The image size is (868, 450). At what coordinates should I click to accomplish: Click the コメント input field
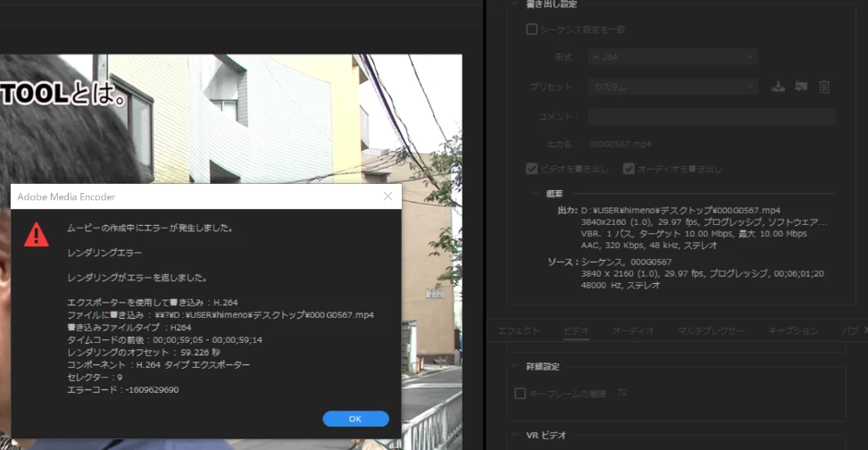[712, 117]
